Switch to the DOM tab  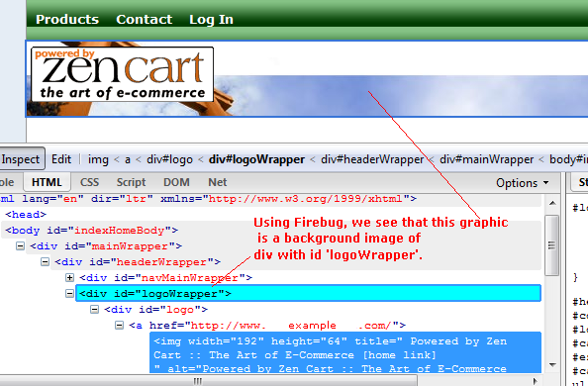tap(176, 182)
